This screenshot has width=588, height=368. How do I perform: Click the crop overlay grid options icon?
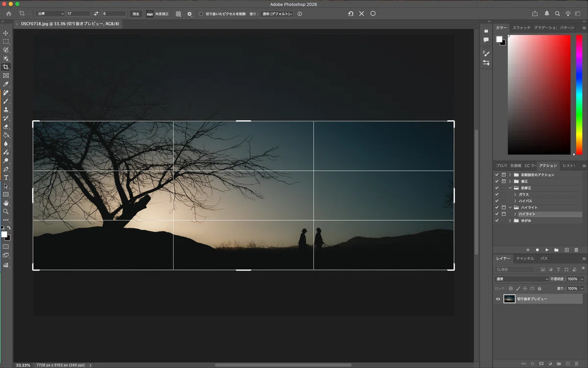(x=178, y=14)
